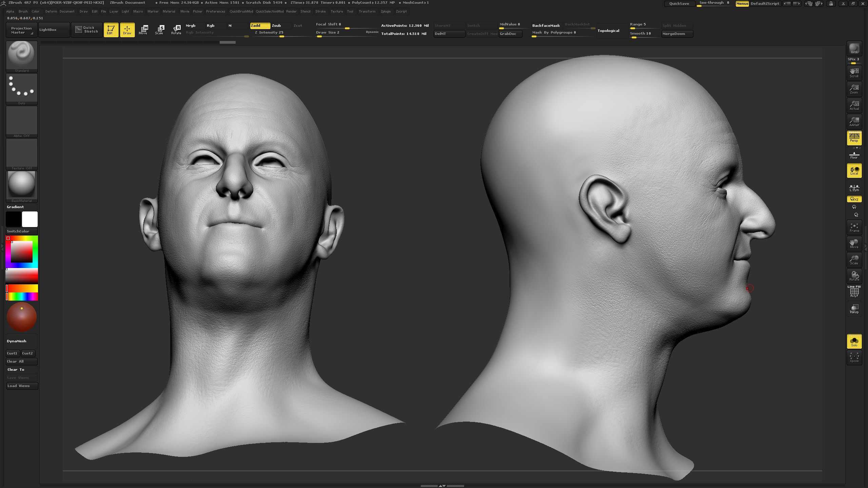This screenshot has height=488, width=868.
Task: Select the Rotate transform tool icon
Action: click(x=176, y=30)
